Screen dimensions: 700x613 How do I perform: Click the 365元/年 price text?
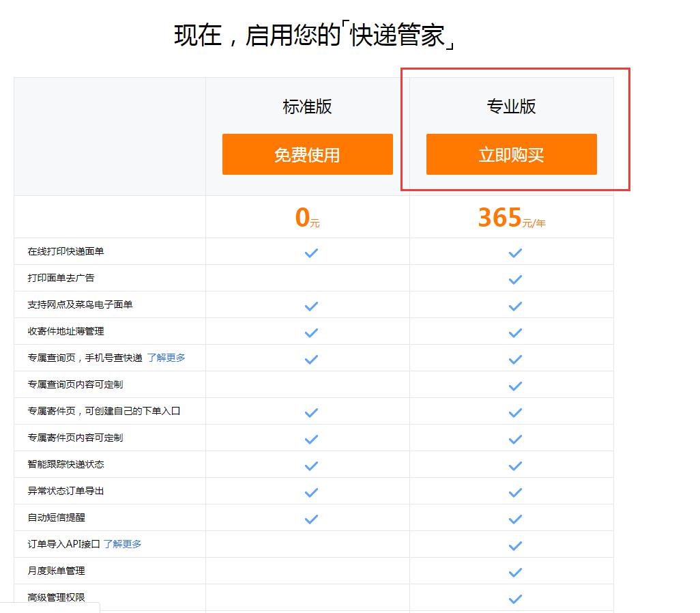tap(511, 218)
